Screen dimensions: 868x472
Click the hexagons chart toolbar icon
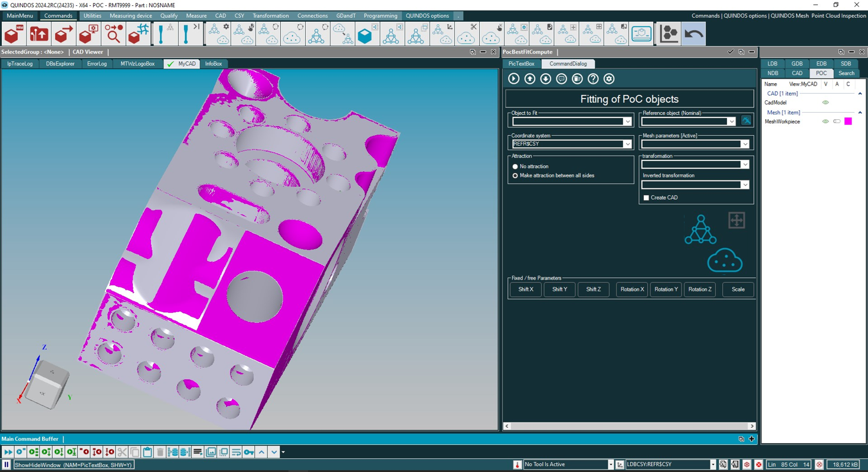point(669,34)
